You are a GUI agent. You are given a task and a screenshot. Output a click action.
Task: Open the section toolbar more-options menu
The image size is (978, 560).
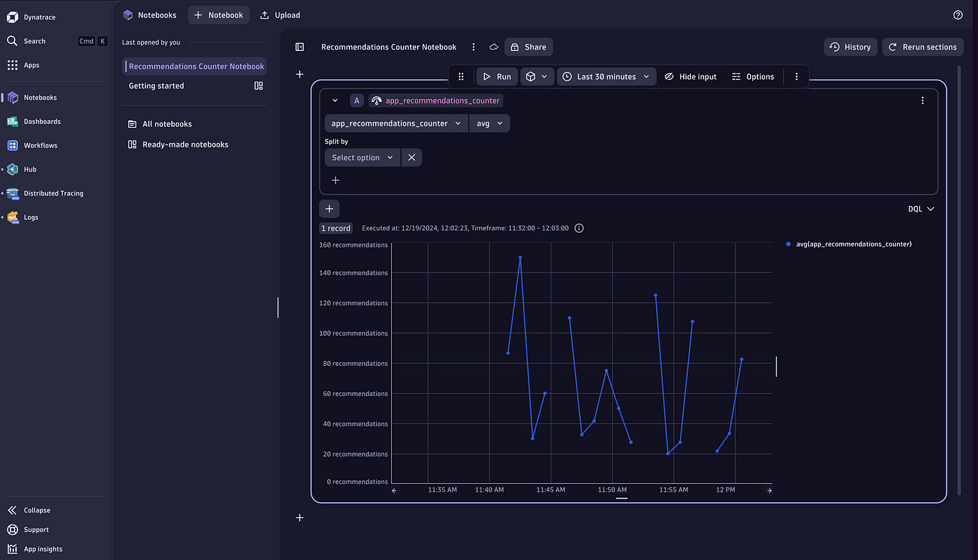(796, 77)
